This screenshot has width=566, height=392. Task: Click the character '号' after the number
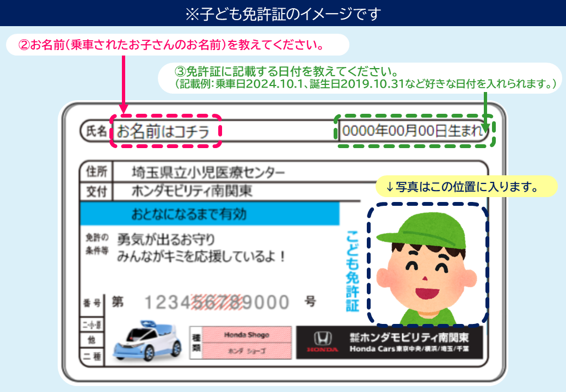pyautogui.click(x=310, y=301)
